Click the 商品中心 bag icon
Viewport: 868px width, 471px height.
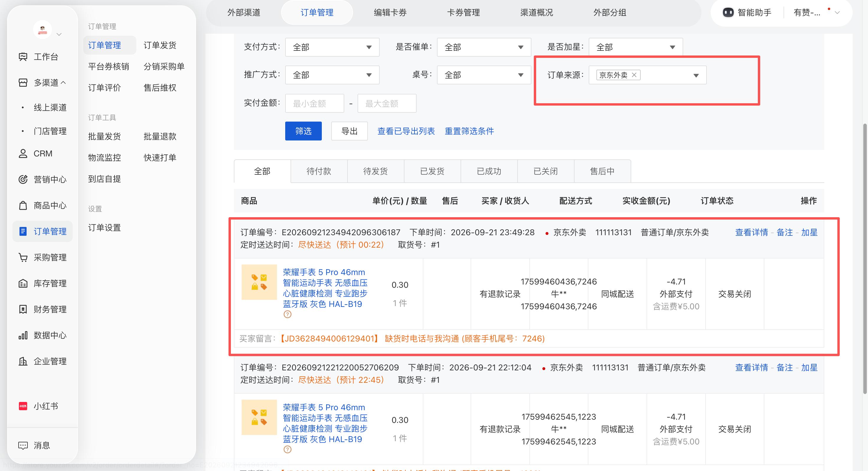tap(23, 205)
